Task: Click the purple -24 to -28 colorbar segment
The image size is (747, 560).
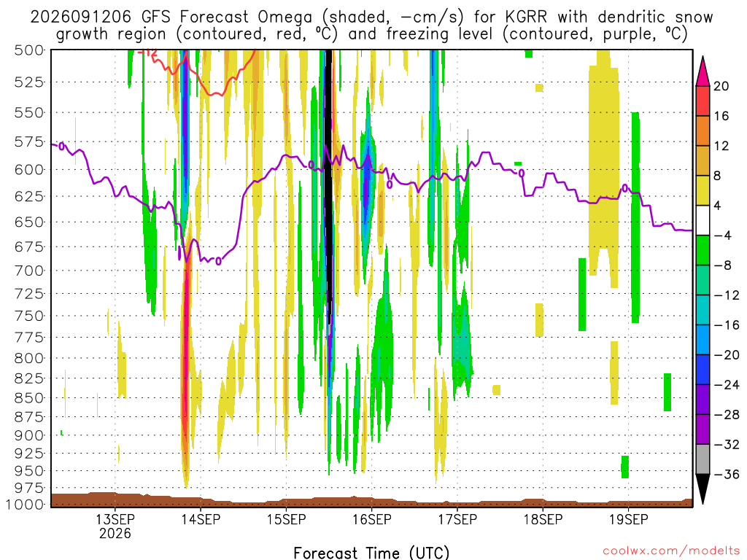Action: [x=703, y=400]
